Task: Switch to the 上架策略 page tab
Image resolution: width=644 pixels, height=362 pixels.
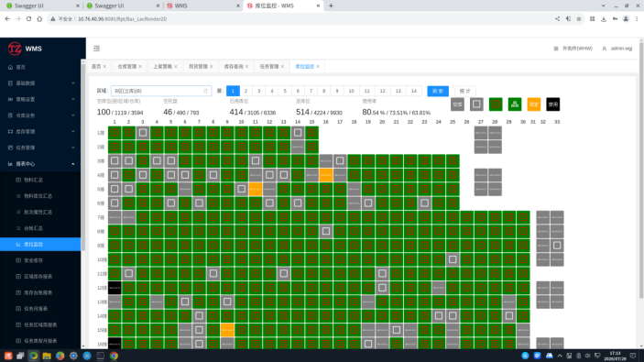Action: [163, 67]
